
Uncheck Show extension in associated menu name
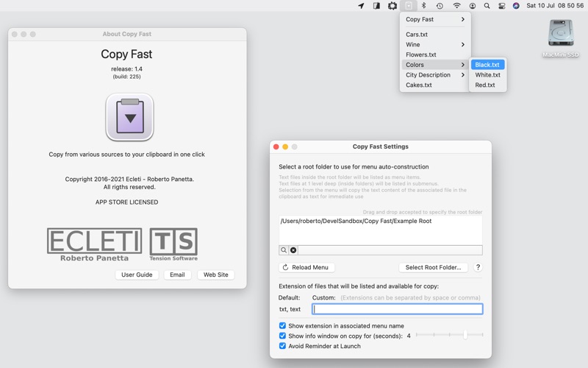click(x=282, y=325)
